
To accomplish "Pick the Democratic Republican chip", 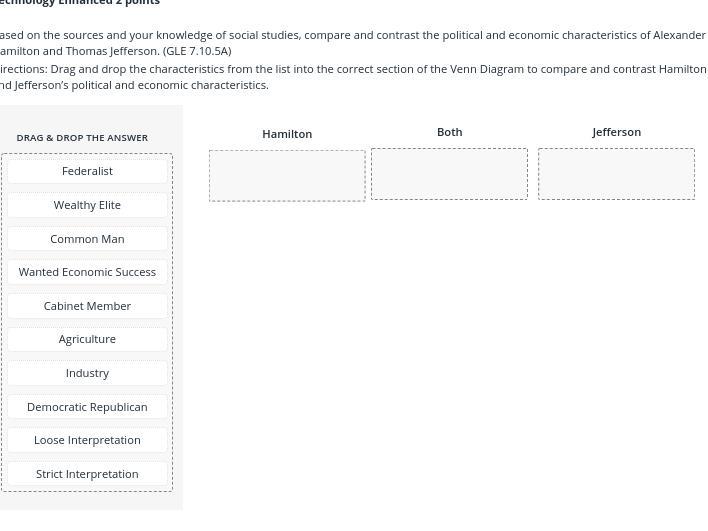I will point(87,407).
